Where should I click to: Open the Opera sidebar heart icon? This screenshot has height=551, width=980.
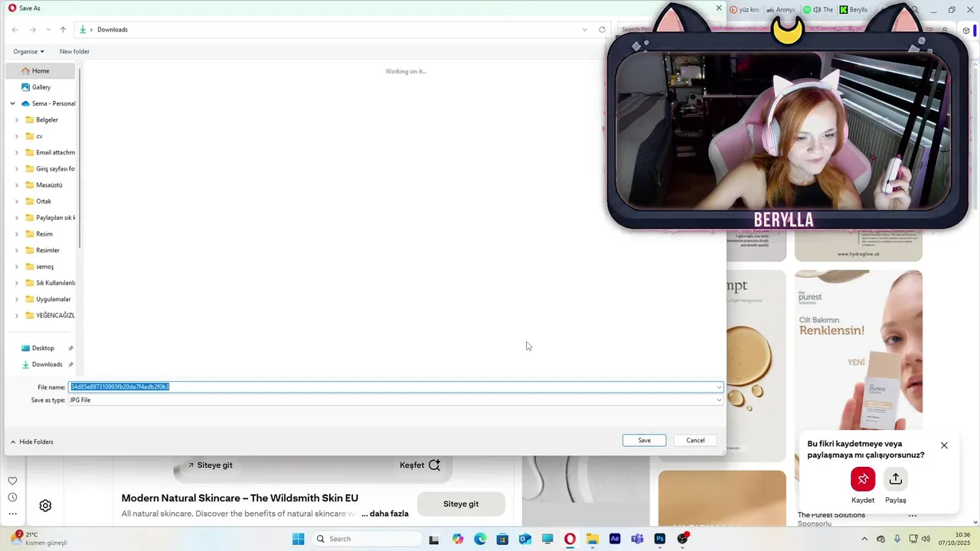coord(12,481)
